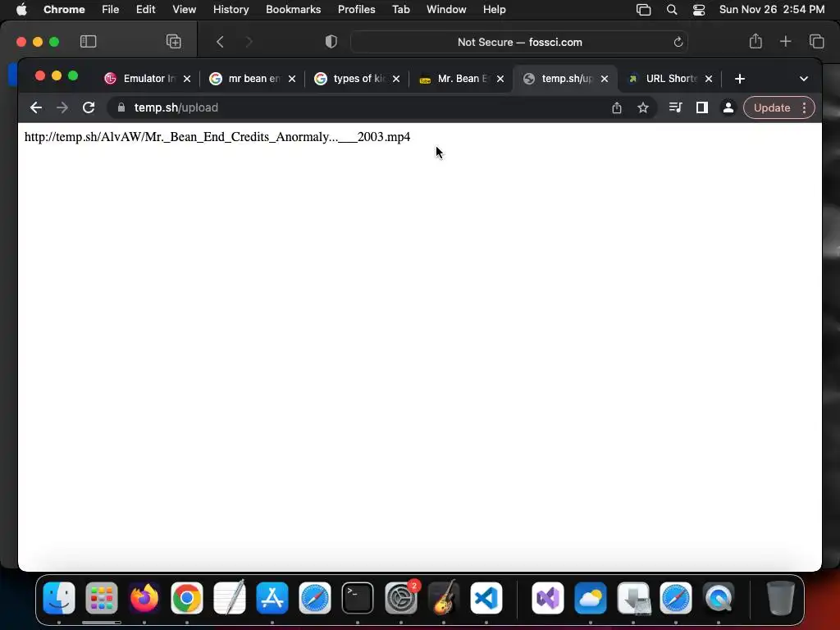Open Safari tab group add button

pos(174,42)
